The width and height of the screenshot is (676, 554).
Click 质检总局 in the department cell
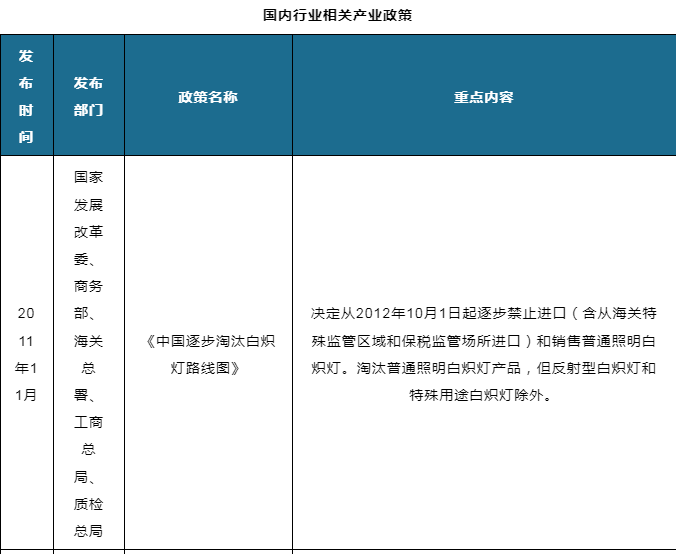88,517
